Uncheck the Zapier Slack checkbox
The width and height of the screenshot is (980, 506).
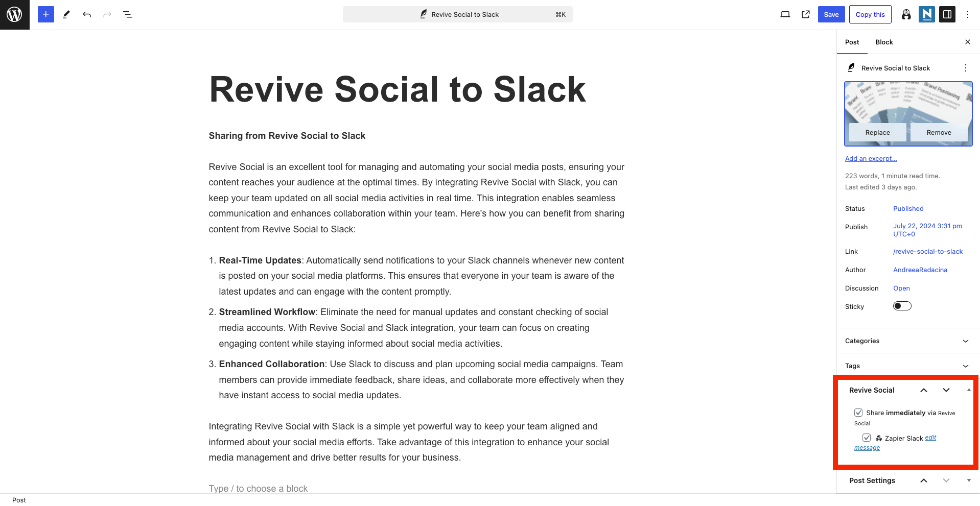[867, 438]
